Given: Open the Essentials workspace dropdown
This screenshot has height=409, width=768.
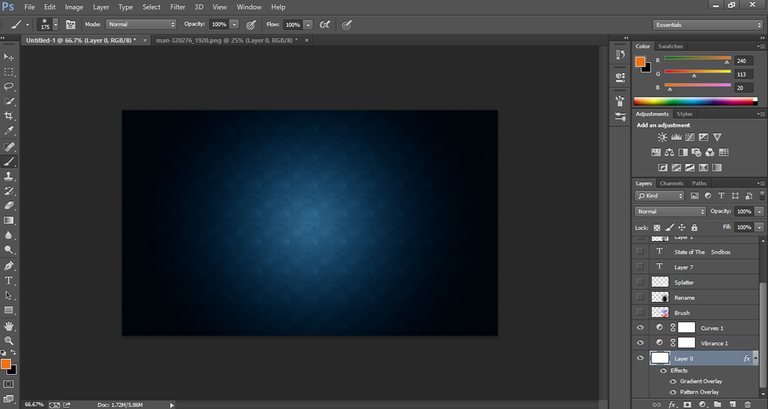Looking at the screenshot, I should click(x=708, y=23).
